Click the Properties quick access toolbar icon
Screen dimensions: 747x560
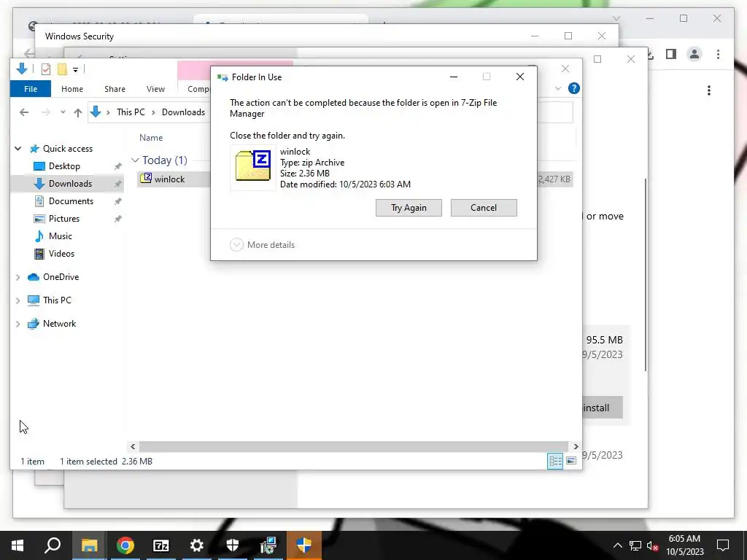tap(46, 69)
